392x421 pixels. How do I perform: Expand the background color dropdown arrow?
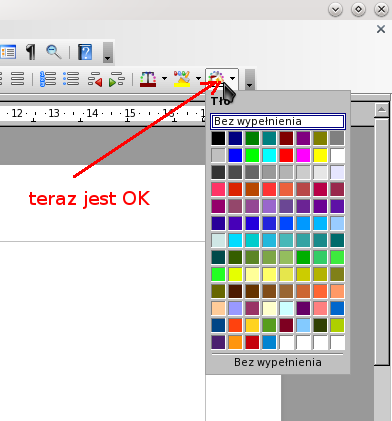(x=232, y=79)
